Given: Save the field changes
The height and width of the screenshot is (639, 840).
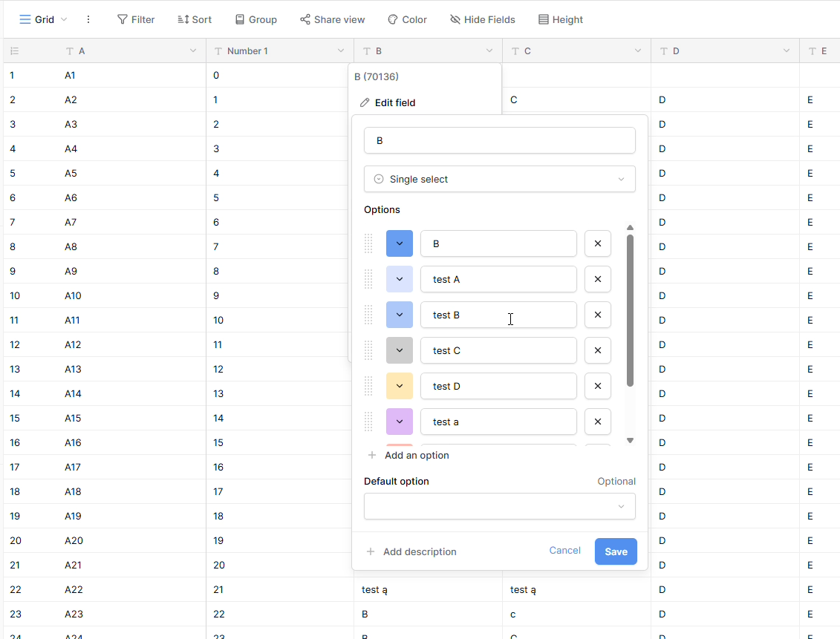Looking at the screenshot, I should click(x=616, y=551).
